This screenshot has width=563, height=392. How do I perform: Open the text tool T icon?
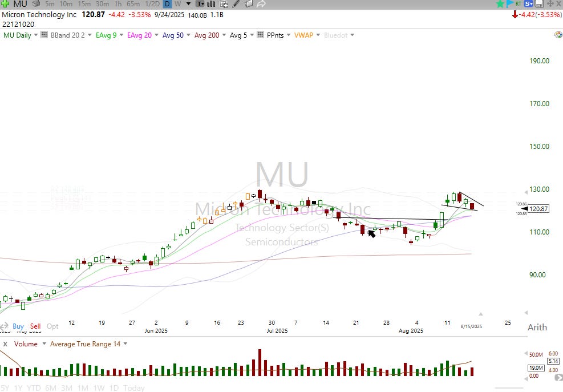[200, 4]
